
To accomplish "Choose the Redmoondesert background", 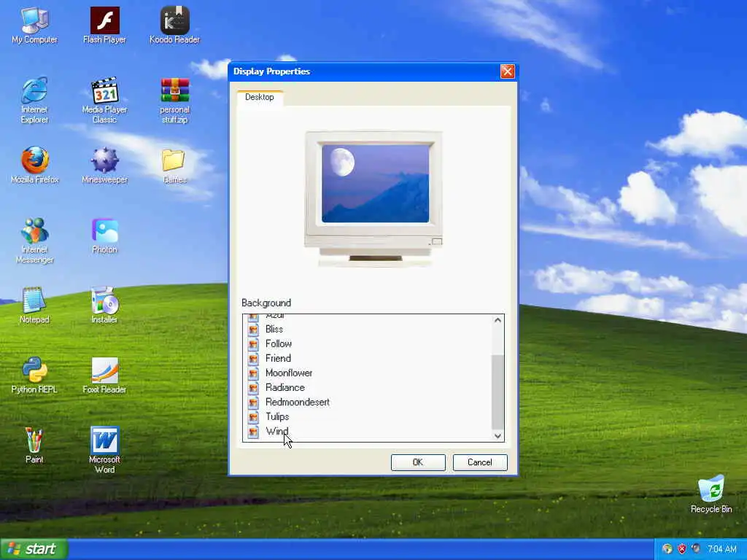I will [x=298, y=402].
